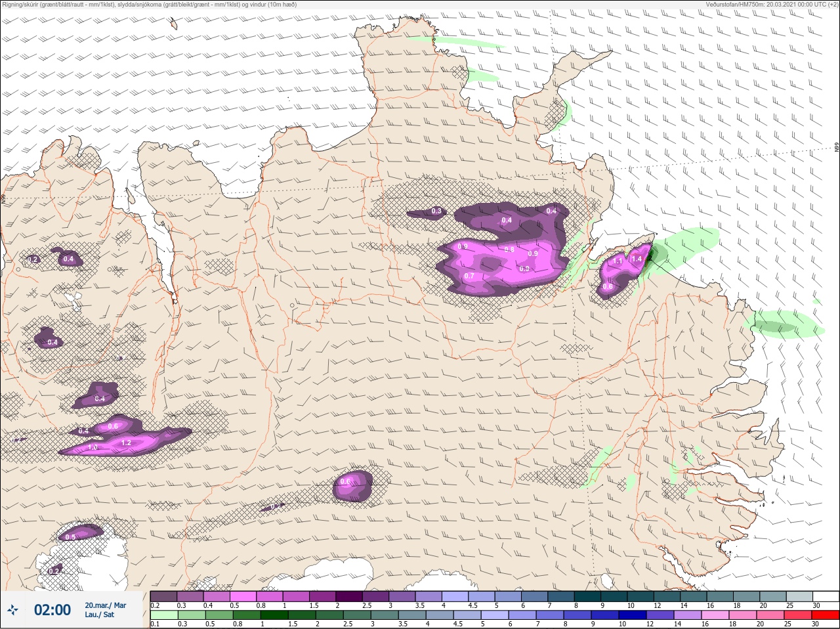Click the 1.2 precipitation value on the map
This screenshot has width=840, height=629.
coord(126,443)
